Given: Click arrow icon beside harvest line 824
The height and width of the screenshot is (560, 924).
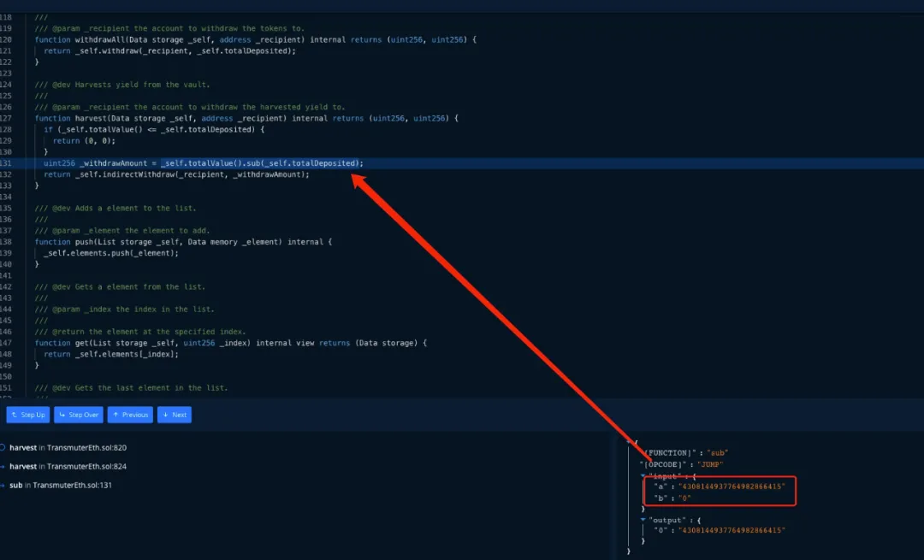Looking at the screenshot, I should point(3,466).
